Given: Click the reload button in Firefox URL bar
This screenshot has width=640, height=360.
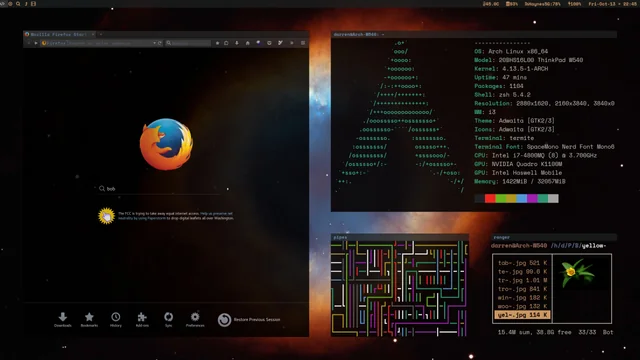Looking at the screenshot, I should pyautogui.click(x=160, y=43).
